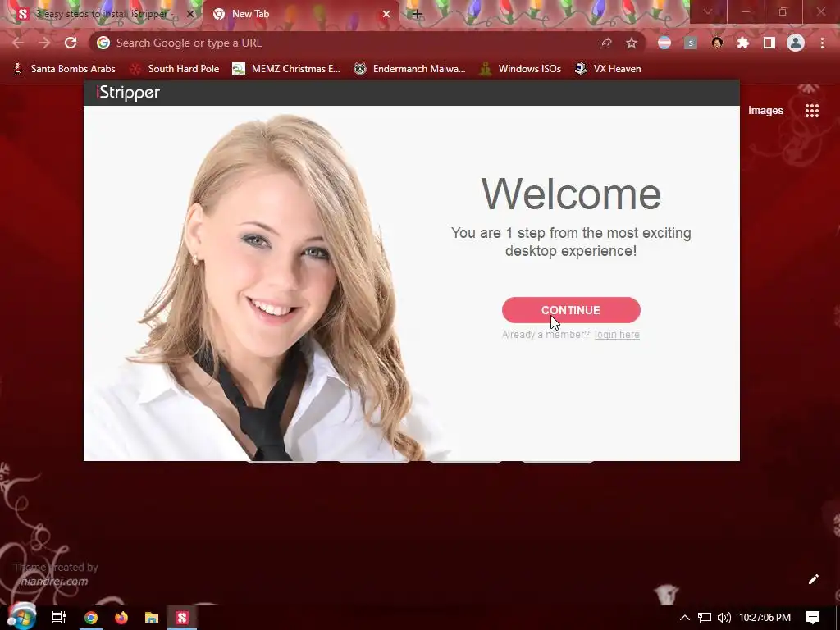This screenshot has width=840, height=630.
Task: Open the Endermanch Malwa... bookmark
Action: pos(410,69)
